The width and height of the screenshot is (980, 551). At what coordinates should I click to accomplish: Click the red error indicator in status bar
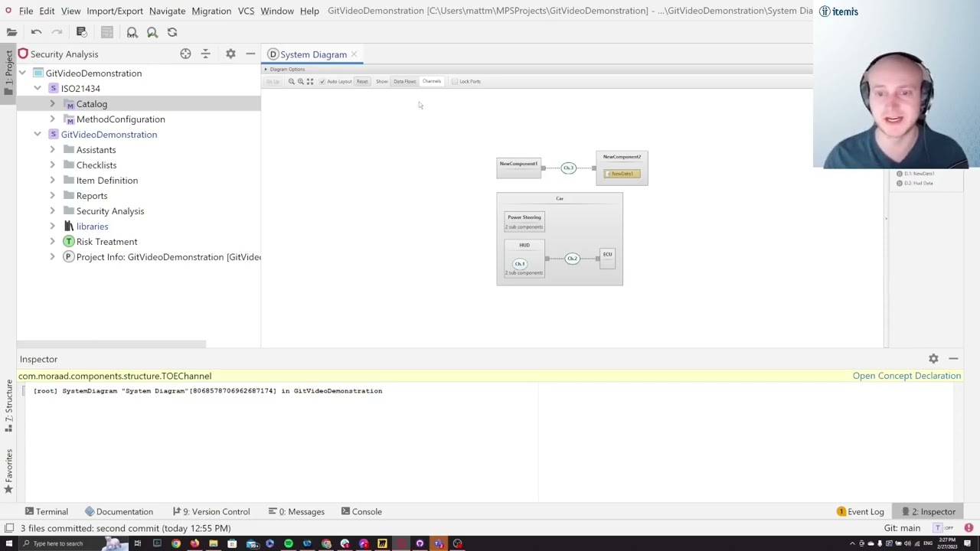(969, 527)
